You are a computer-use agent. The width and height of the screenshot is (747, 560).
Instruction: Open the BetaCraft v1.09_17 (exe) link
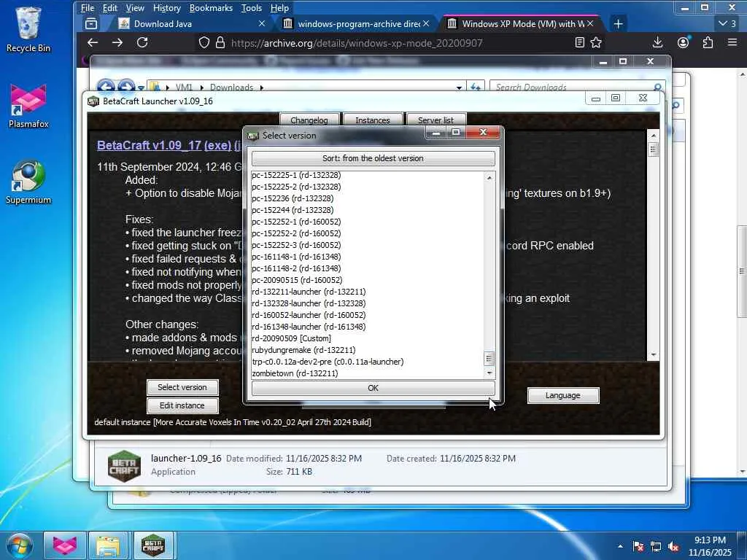click(164, 145)
